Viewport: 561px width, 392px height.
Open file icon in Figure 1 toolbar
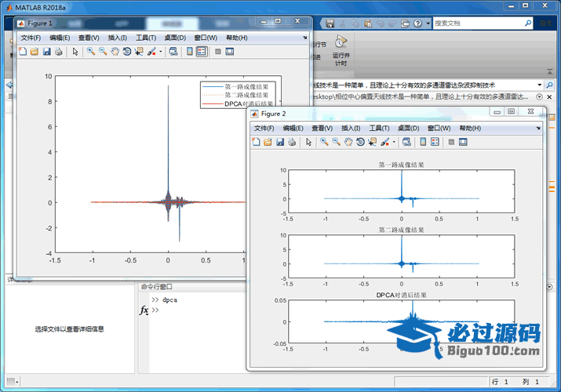34,52
